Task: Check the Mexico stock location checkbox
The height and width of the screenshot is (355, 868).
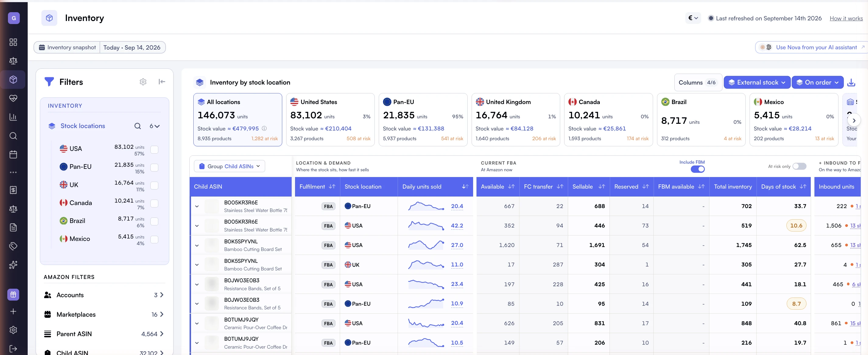Action: (x=154, y=239)
